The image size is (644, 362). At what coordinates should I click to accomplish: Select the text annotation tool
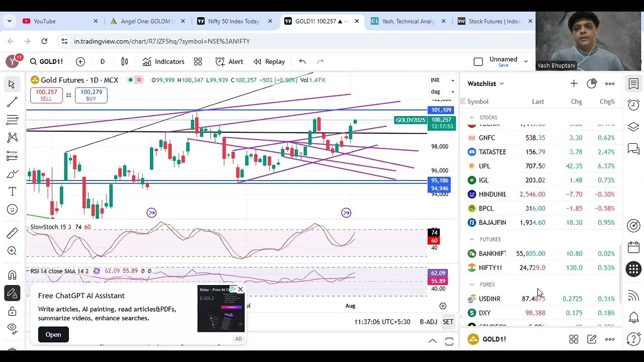click(12, 192)
